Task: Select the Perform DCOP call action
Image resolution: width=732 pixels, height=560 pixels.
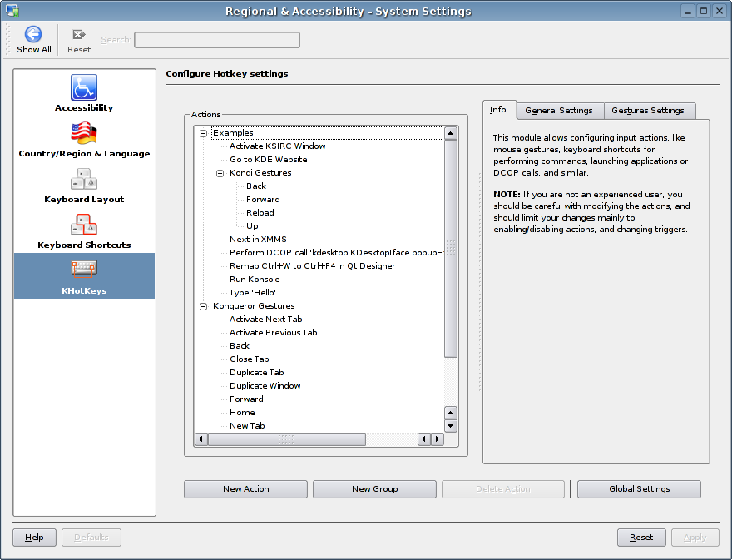Action: click(x=336, y=253)
